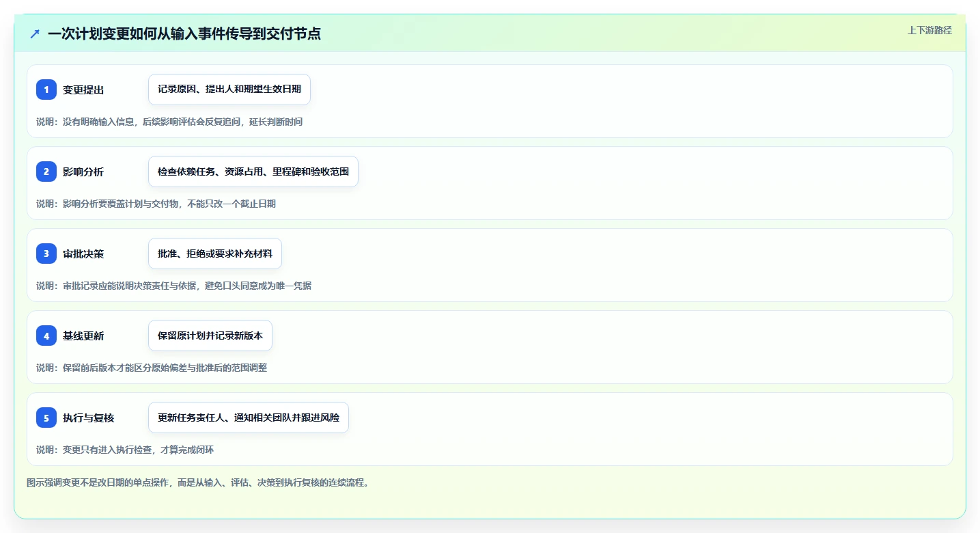Select the 上下游路径 label
This screenshot has height=533, width=980.
929,30
